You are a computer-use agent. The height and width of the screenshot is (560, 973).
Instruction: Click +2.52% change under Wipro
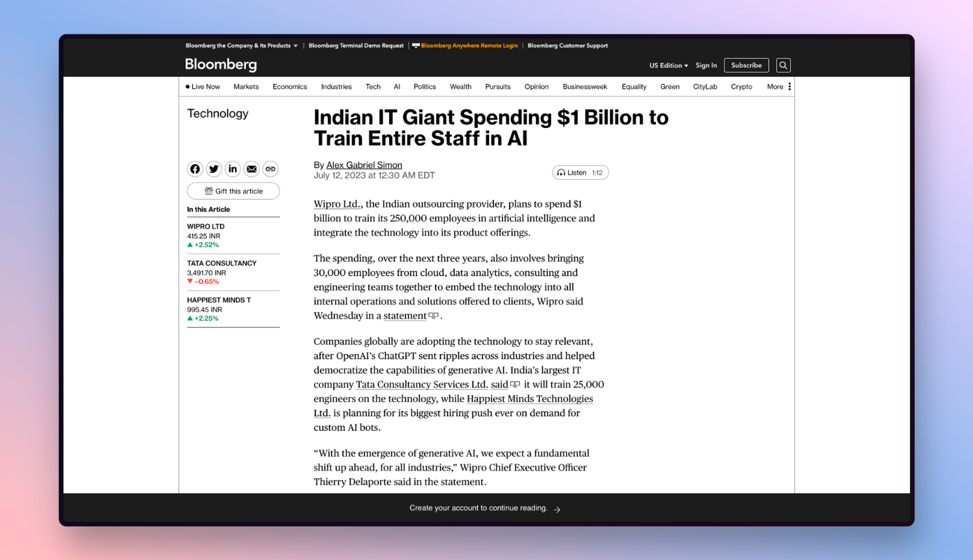tap(203, 245)
